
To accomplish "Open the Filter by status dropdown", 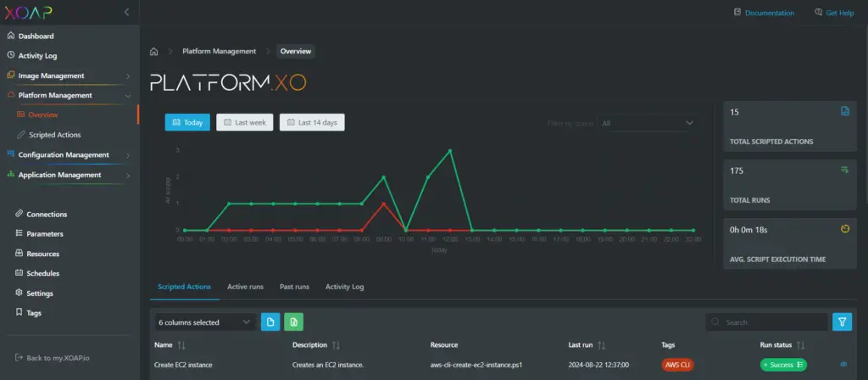I will pyautogui.click(x=647, y=123).
